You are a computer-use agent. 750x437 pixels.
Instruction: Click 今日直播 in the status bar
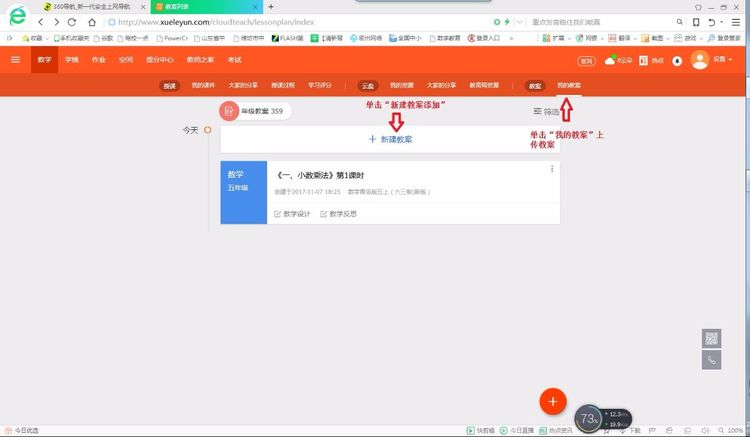coord(517,430)
